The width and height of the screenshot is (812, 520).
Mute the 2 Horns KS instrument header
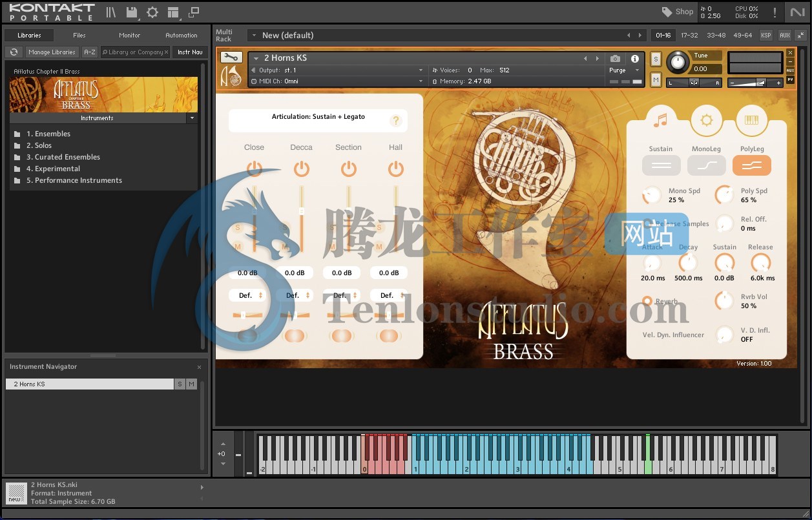click(x=656, y=79)
